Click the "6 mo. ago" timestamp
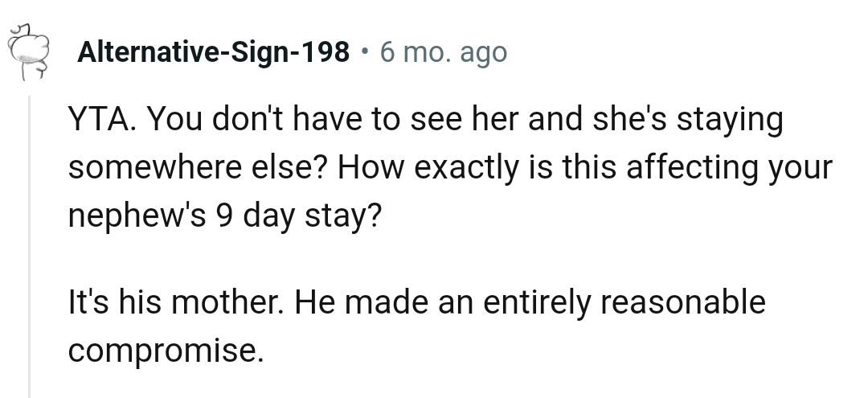The height and width of the screenshot is (398, 868). 444,53
